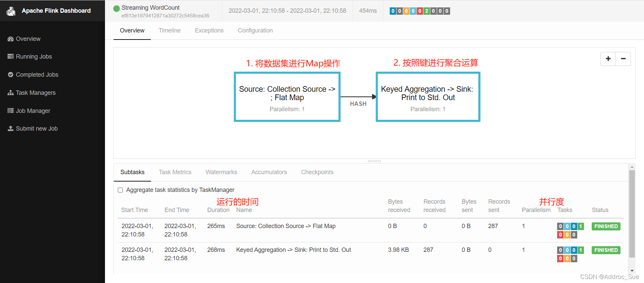Click the green task count badge showing 2 in header

(x=427, y=11)
